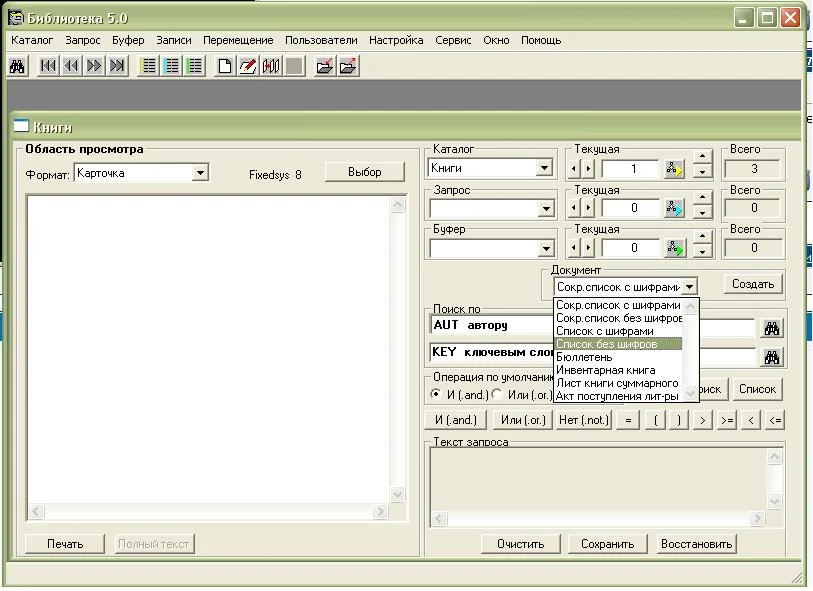The height and width of the screenshot is (591, 813).
Task: Open the Каталог dropdown showing Книги
Action: coord(544,169)
